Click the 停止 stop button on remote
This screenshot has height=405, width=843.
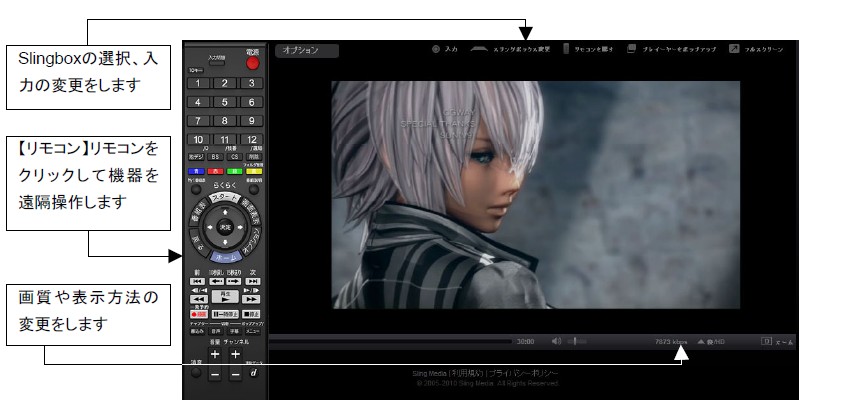[x=252, y=314]
